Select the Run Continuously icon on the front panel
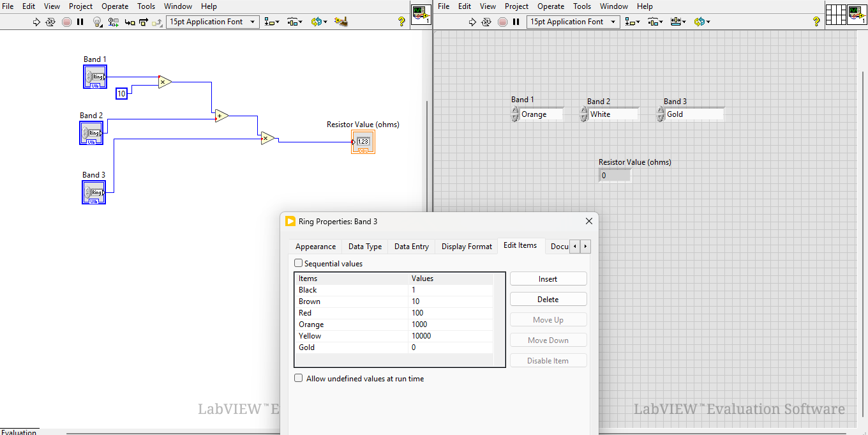Screen dimensions: 868x435 coord(485,21)
